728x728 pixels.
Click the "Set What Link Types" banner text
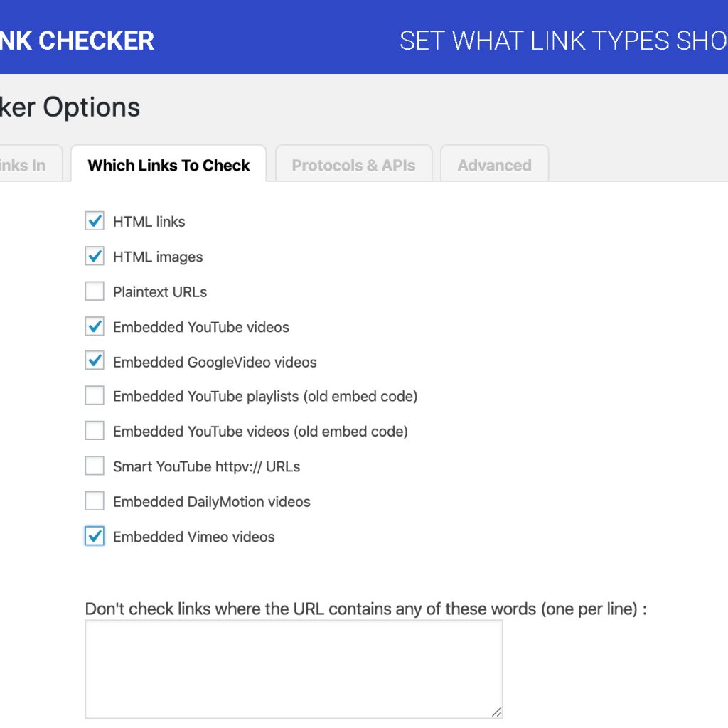(x=562, y=41)
